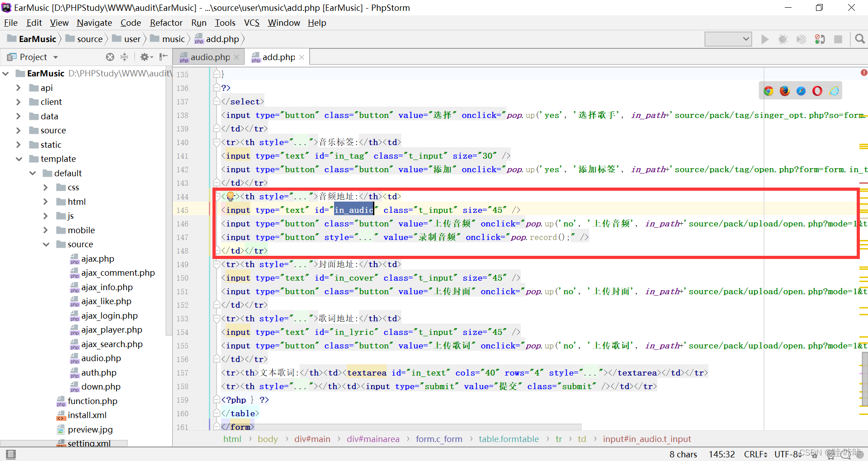The width and height of the screenshot is (868, 461).
Task: Select install.xml in project tree
Action: 87,415
